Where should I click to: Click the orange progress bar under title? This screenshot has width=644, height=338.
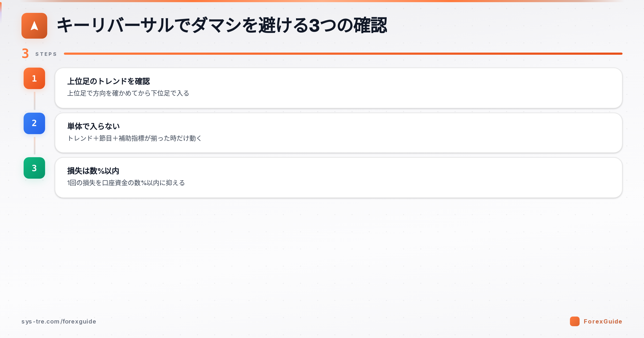[343, 54]
